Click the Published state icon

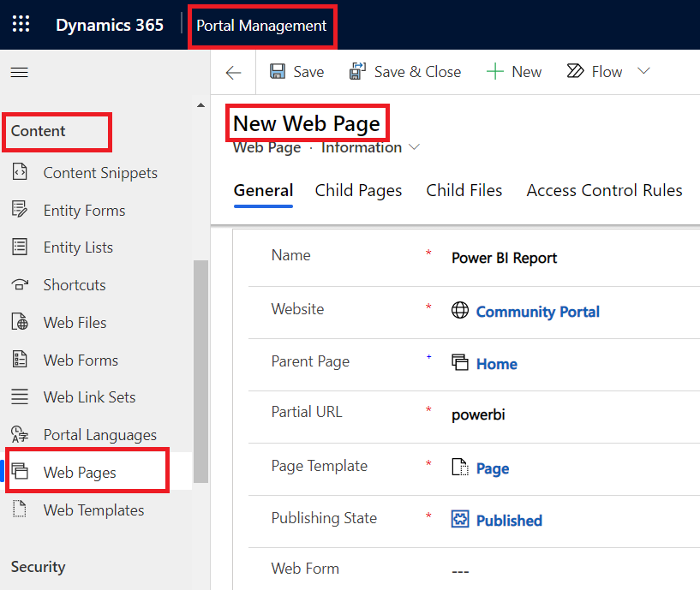click(x=460, y=519)
